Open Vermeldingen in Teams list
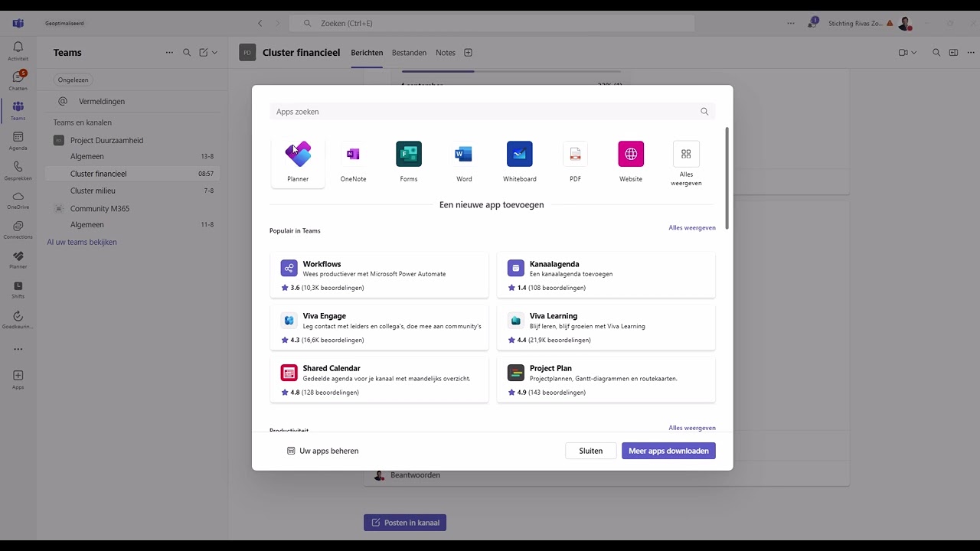 click(132, 101)
